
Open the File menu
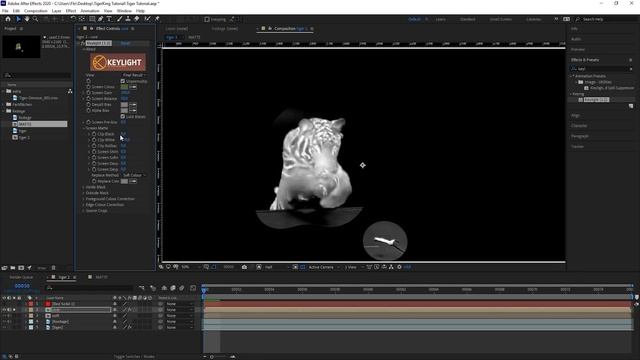pyautogui.click(x=5, y=11)
